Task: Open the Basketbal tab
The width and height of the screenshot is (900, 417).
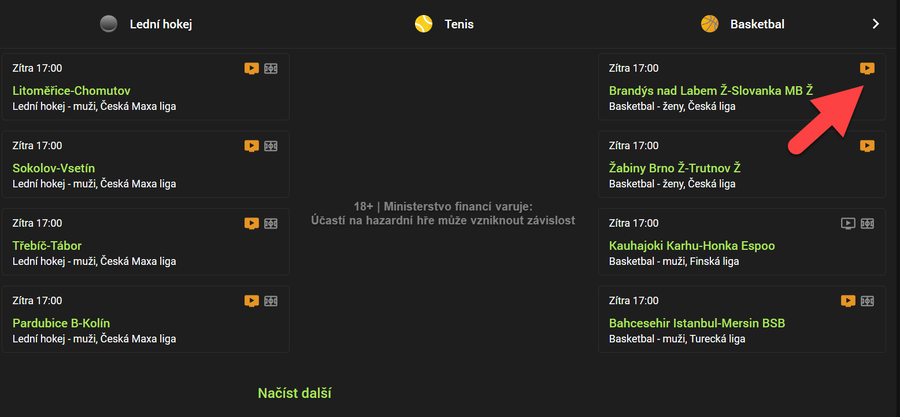Action: 742,24
